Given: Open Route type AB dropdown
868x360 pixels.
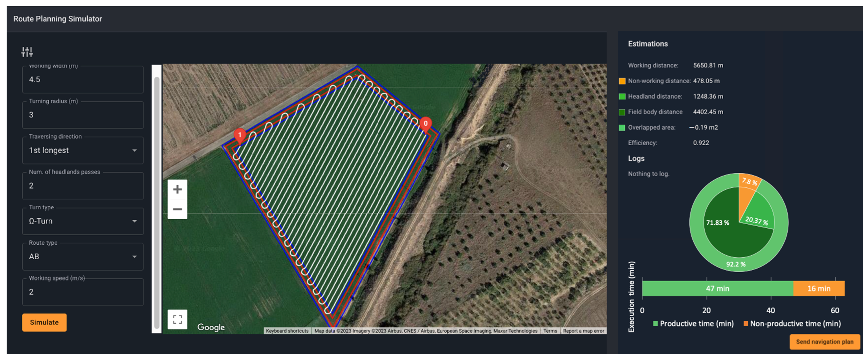Looking at the screenshot, I should [82, 257].
